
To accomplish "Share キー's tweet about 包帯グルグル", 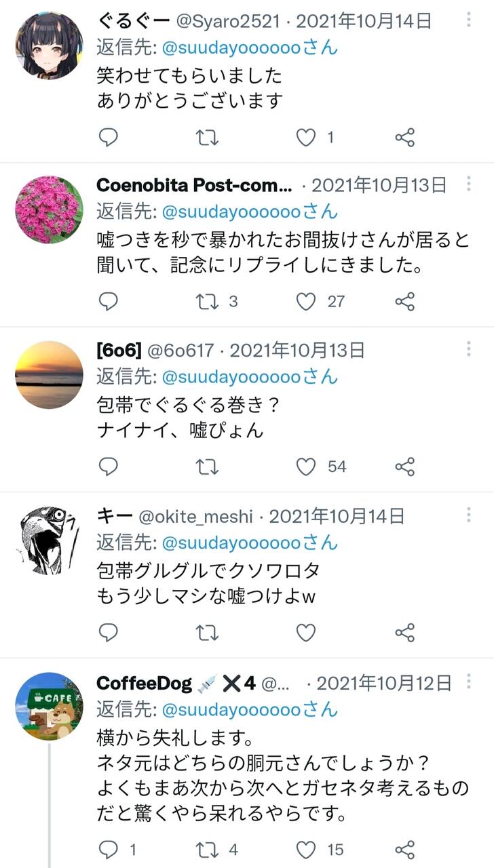I will (405, 633).
